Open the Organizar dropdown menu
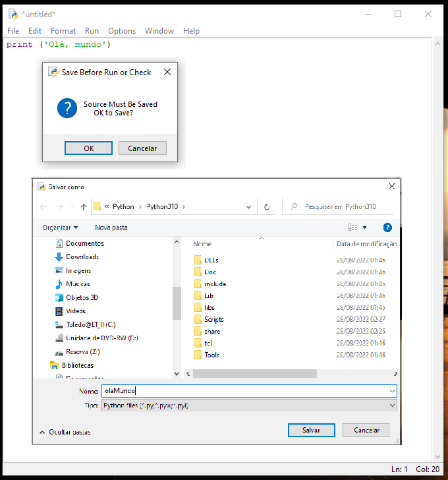Image resolution: width=448 pixels, height=480 pixels. click(60, 227)
